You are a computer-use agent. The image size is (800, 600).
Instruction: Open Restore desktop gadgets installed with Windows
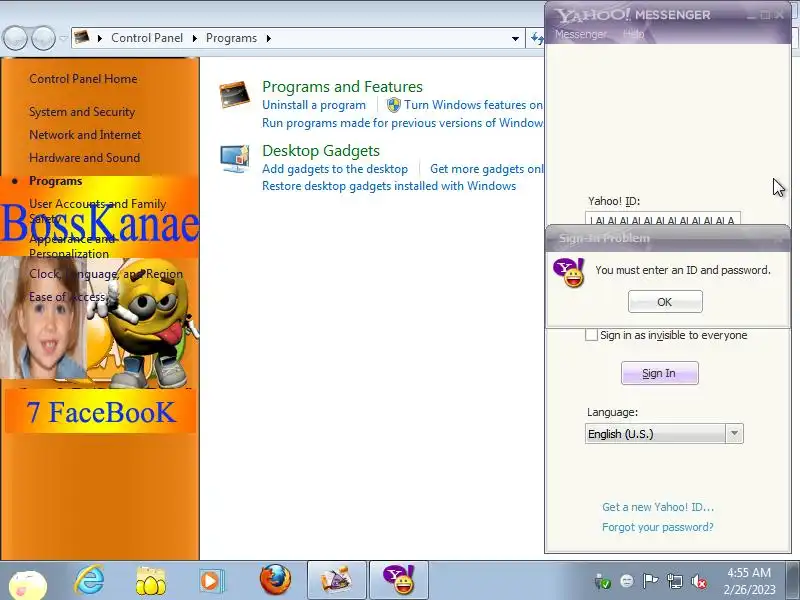pos(389,186)
